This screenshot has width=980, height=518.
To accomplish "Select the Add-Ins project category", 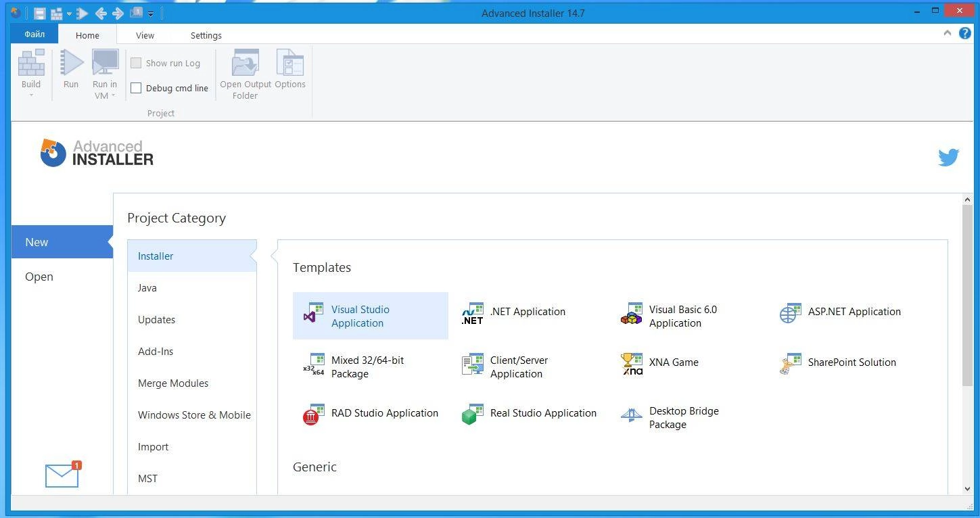I will pos(192,351).
